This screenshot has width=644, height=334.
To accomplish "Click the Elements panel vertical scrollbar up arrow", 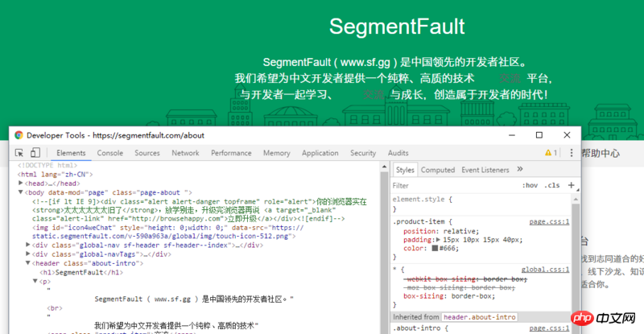I will pyautogui.click(x=385, y=167).
